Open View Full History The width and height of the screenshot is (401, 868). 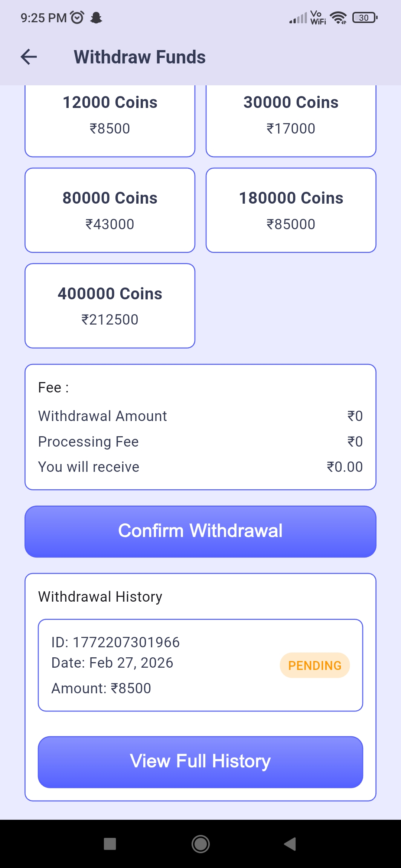coord(200,762)
